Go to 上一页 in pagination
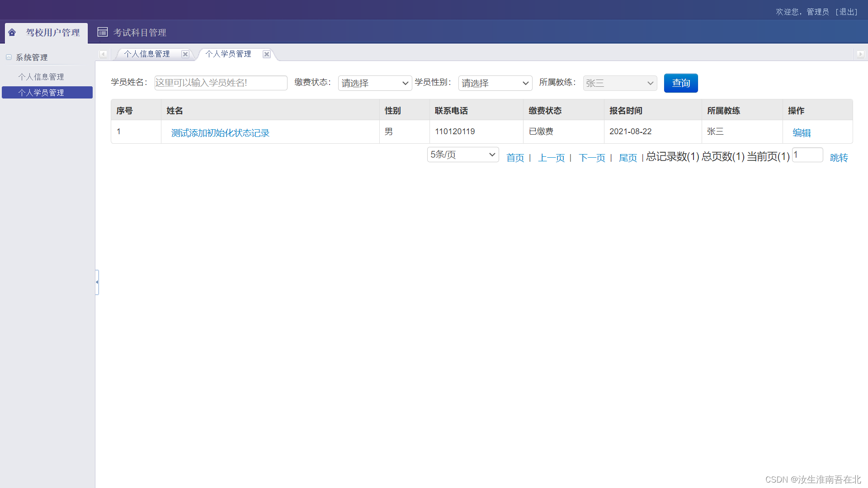Image resolution: width=868 pixels, height=488 pixels. [551, 158]
